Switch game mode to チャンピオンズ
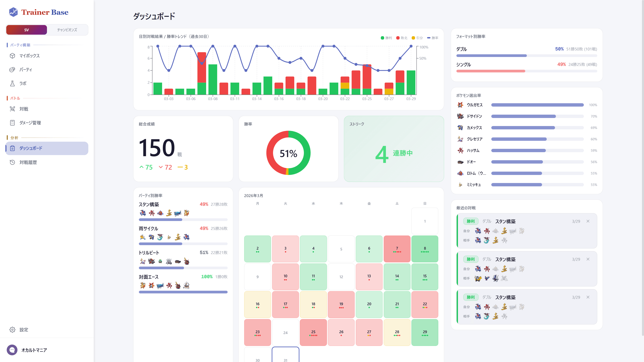The height and width of the screenshot is (362, 644). [67, 30]
